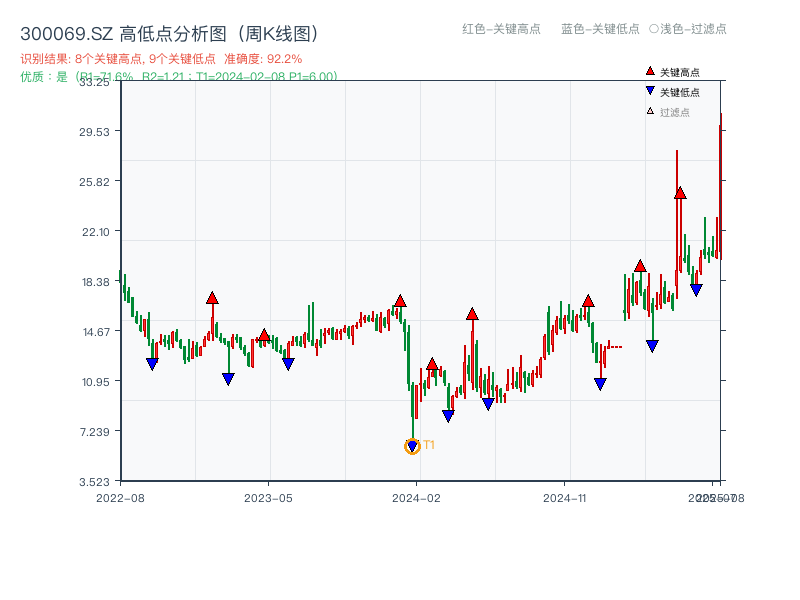Screen dimensions: 800x600
Task: Toggle the 浅色-过滤点 legend circle
Action: pos(654,29)
